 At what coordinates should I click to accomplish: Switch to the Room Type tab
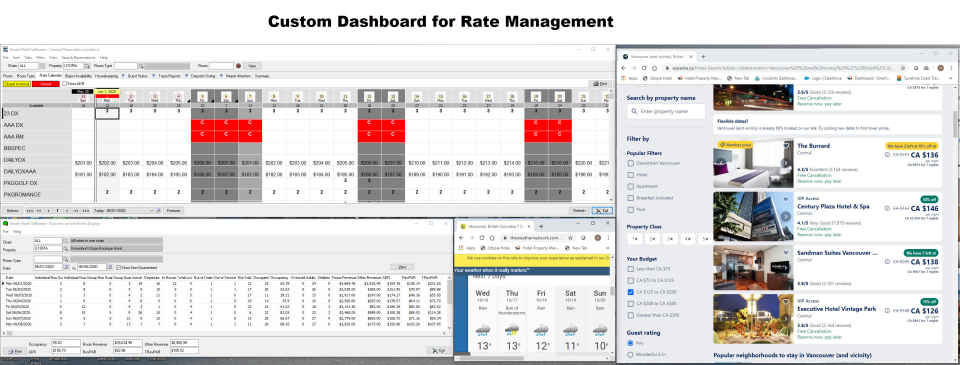click(26, 76)
